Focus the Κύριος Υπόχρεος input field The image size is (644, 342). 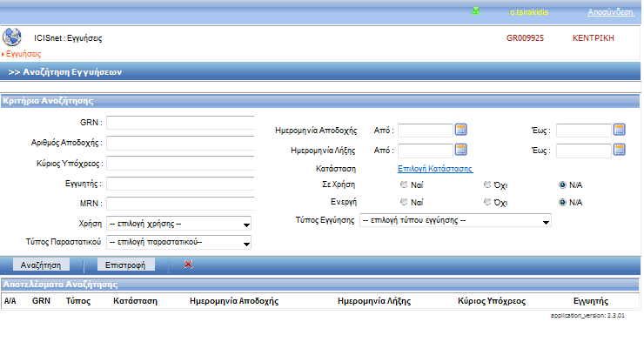pos(180,164)
